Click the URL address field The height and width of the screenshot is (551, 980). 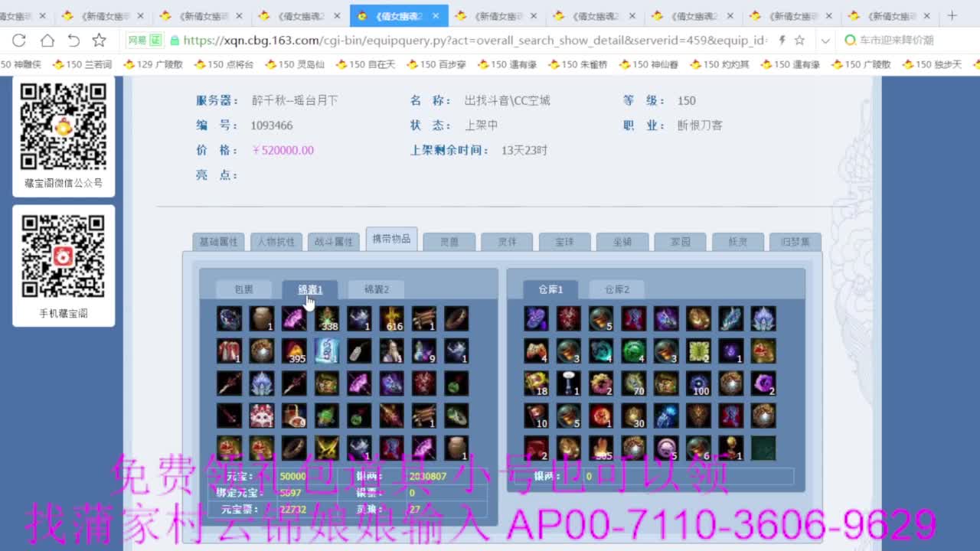coord(475,41)
